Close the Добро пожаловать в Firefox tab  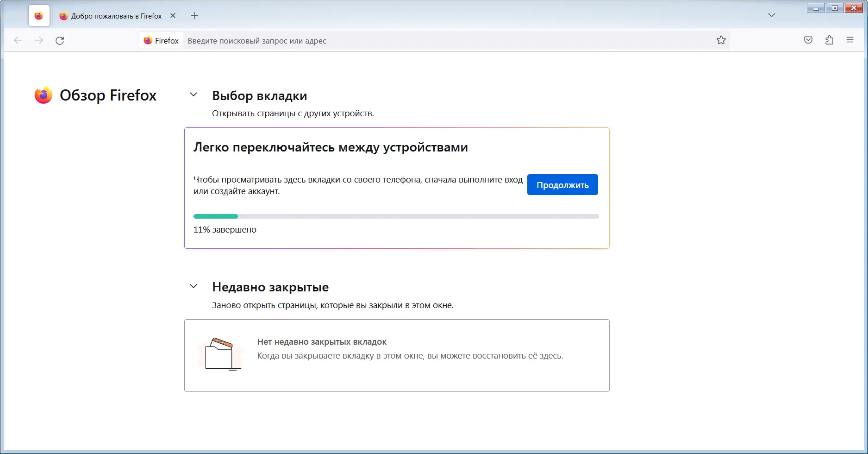[173, 15]
